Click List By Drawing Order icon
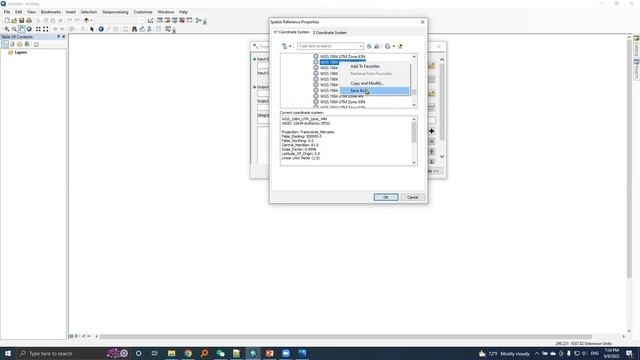The height and width of the screenshot is (360, 640). coord(5,44)
